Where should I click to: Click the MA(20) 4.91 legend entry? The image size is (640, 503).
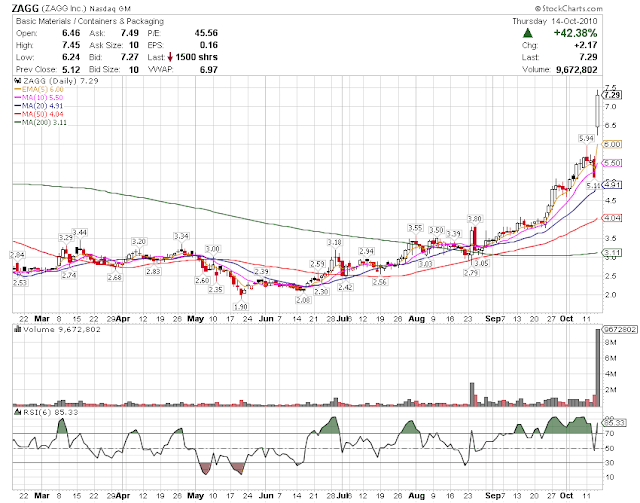pos(39,106)
